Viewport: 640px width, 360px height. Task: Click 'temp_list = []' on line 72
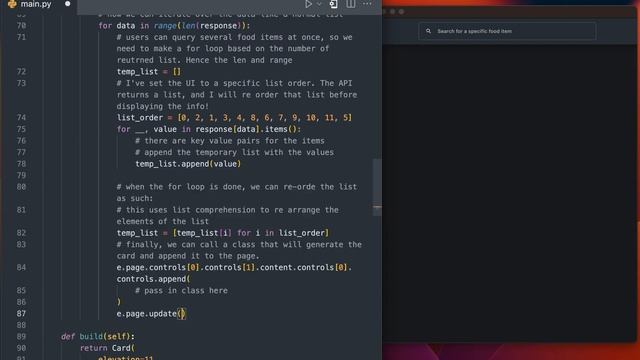coord(149,71)
